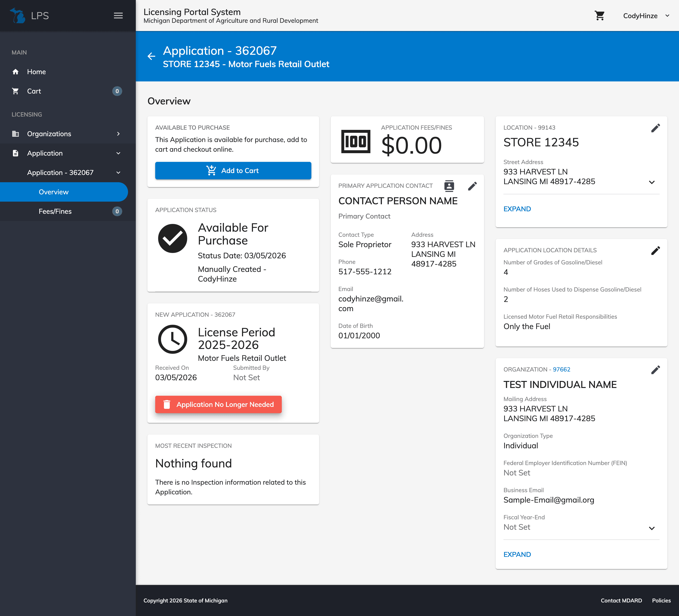This screenshot has height=616, width=679.
Task: Collapse the Application - 362067 sidebar submenu
Action: click(x=118, y=173)
